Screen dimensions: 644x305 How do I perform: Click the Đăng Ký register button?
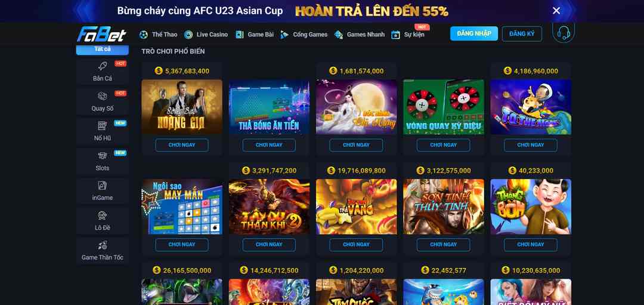point(522,33)
